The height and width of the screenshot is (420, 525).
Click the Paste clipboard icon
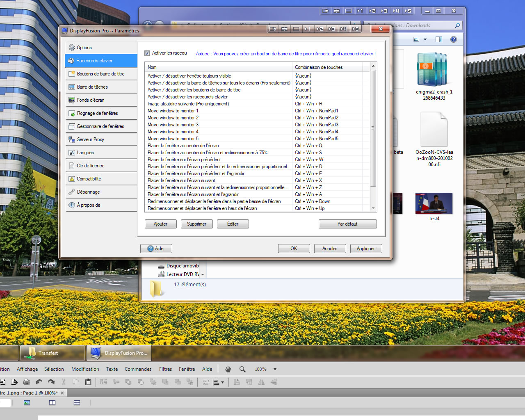(x=88, y=382)
